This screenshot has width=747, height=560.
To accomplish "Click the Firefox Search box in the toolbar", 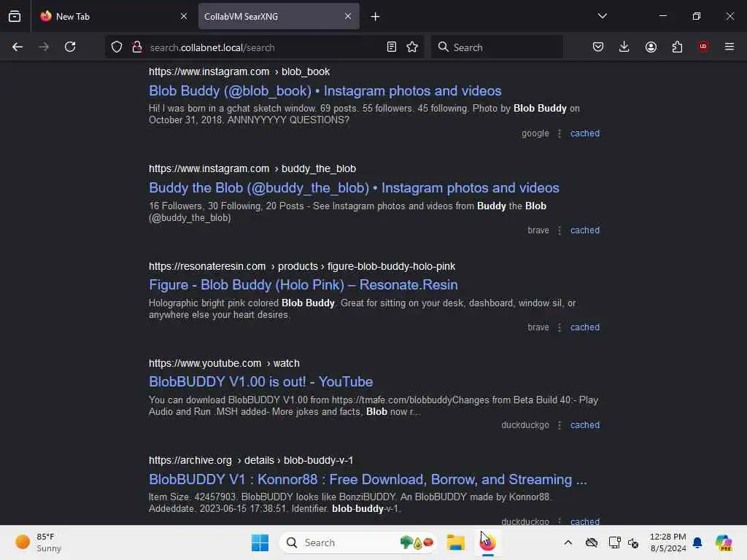I will coord(497,47).
